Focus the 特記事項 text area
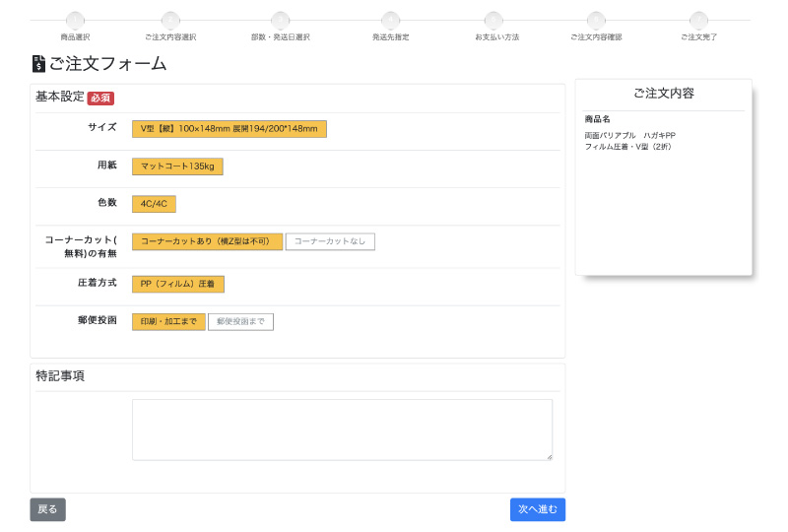Image resolution: width=788 pixels, height=532 pixels. click(x=342, y=430)
